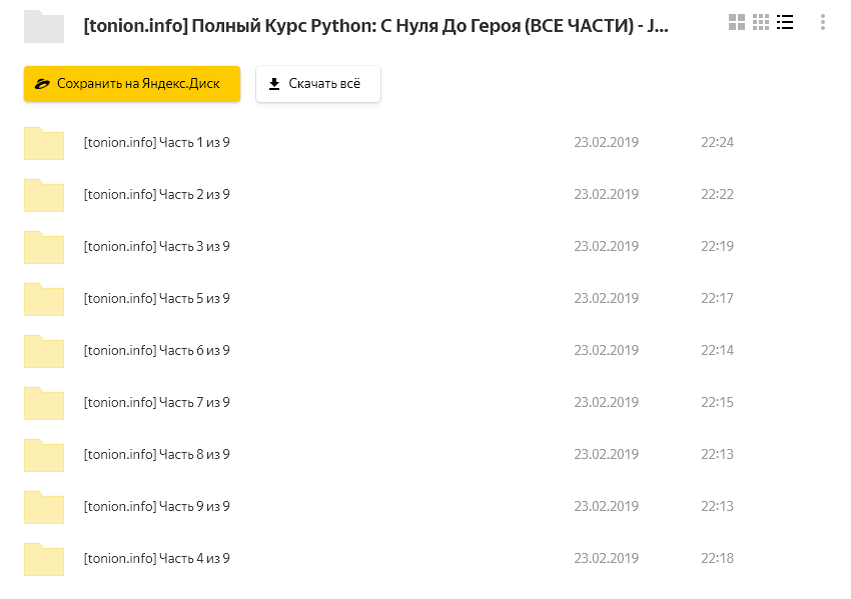Click the course title heading text

click(376, 26)
